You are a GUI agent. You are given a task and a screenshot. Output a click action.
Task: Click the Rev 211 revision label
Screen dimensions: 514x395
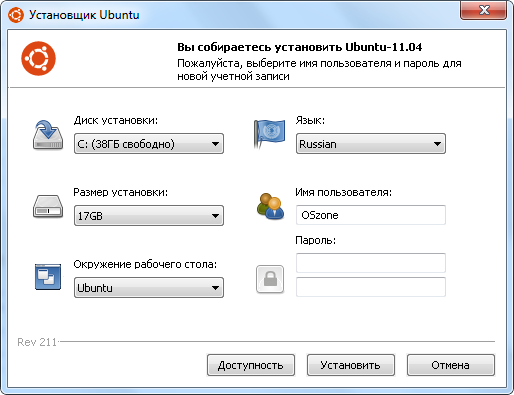tap(37, 342)
